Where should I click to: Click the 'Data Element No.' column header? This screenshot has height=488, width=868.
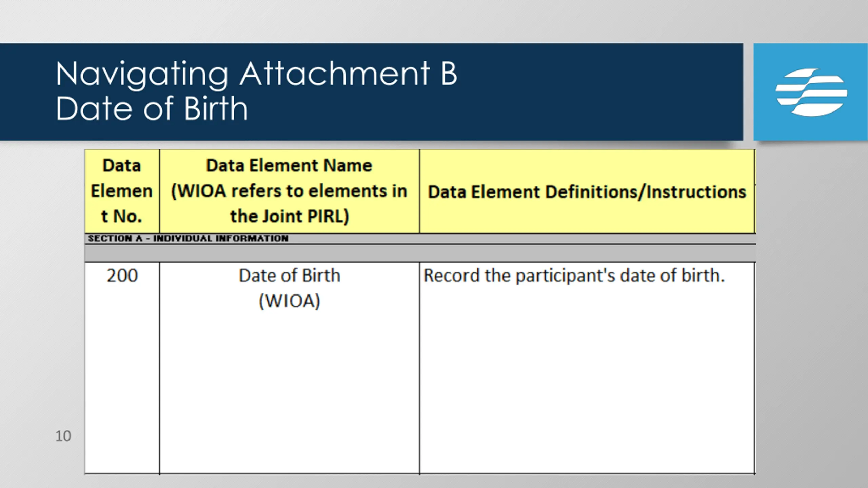pyautogui.click(x=122, y=191)
